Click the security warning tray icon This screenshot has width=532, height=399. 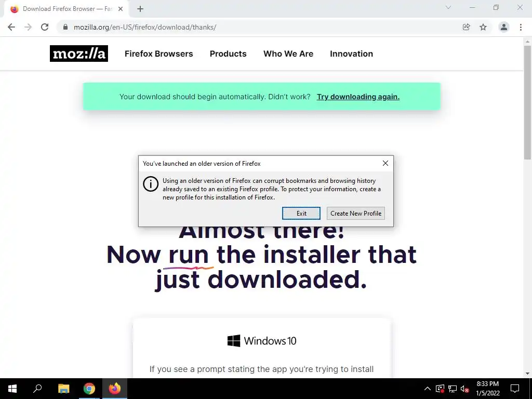pyautogui.click(x=440, y=389)
